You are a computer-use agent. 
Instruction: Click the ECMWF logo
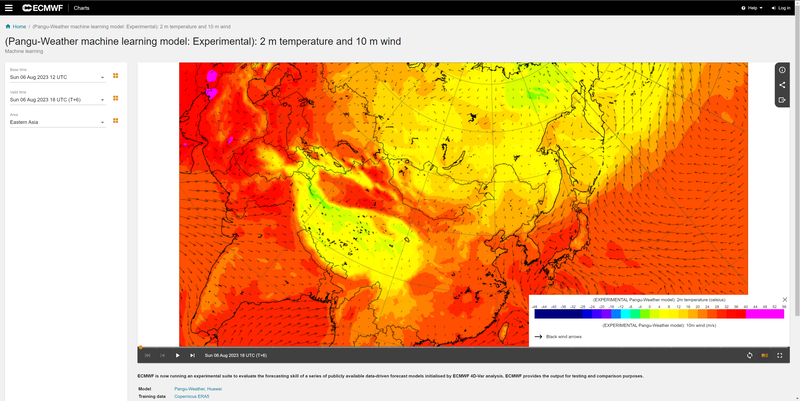coord(42,7)
